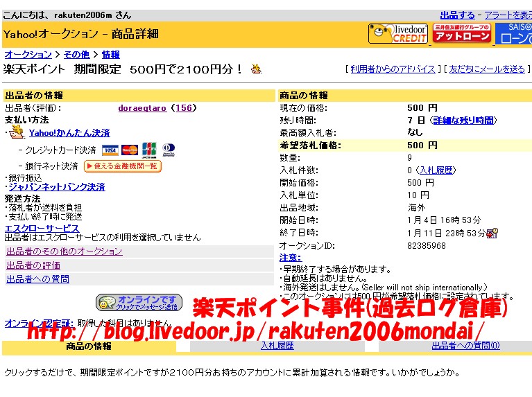Viewport: 532px width, 397px height.
Task: Open 入札履歴 link beside bid count
Action: [x=436, y=170]
